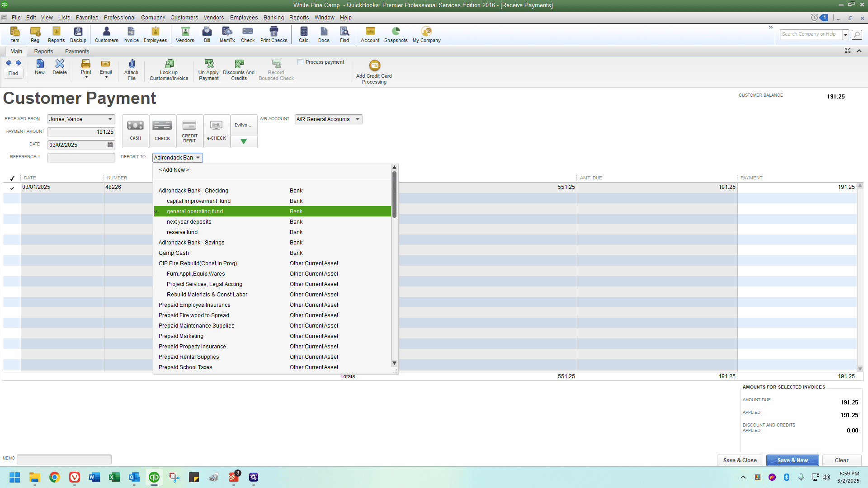Switch to the Payments tab

[x=77, y=52]
